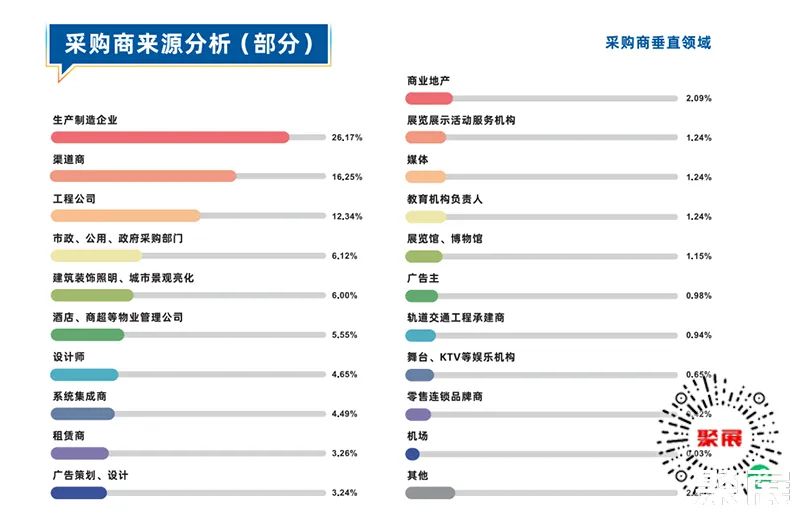Click the 系统集成商 label
The width and height of the screenshot is (801, 515).
[x=79, y=397]
